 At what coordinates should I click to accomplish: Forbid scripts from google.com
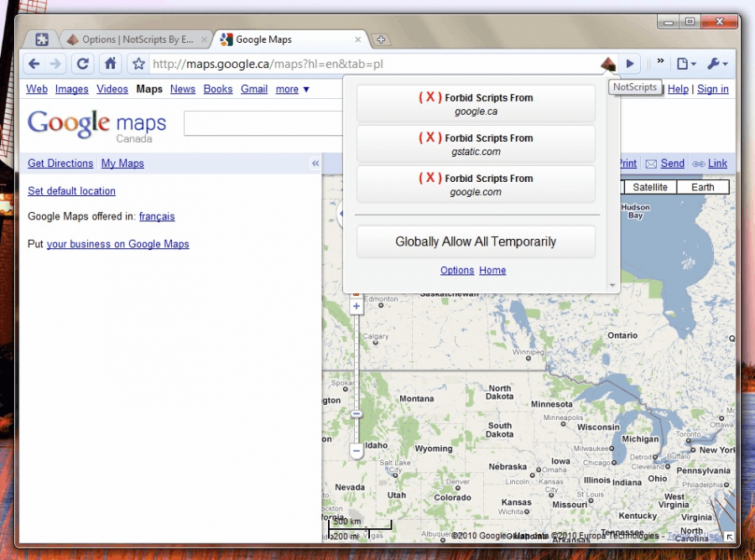tap(476, 184)
